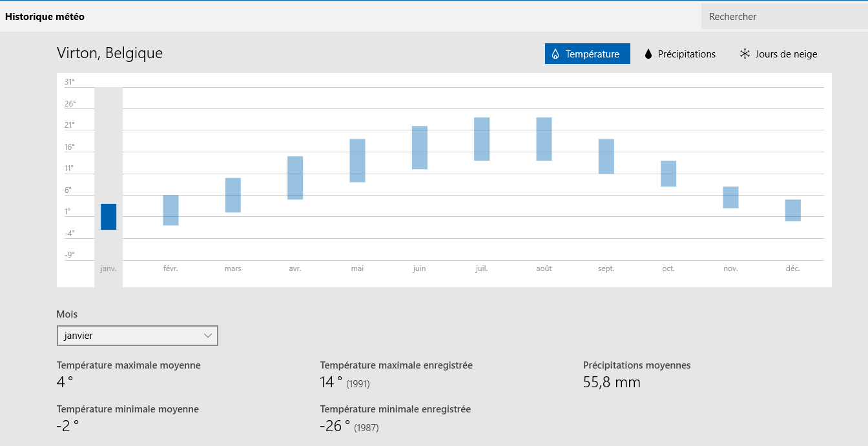Click the Historique météo page title
The height and width of the screenshot is (446, 868).
(x=45, y=17)
